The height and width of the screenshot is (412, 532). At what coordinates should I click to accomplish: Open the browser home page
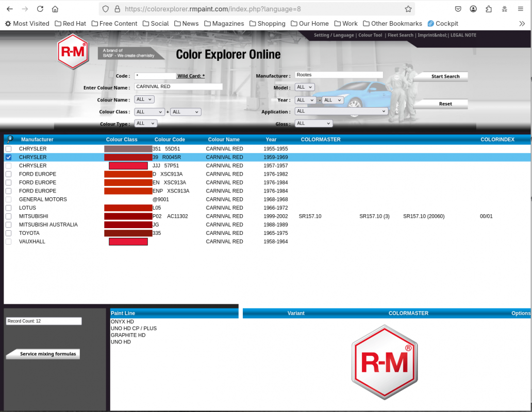click(55, 9)
